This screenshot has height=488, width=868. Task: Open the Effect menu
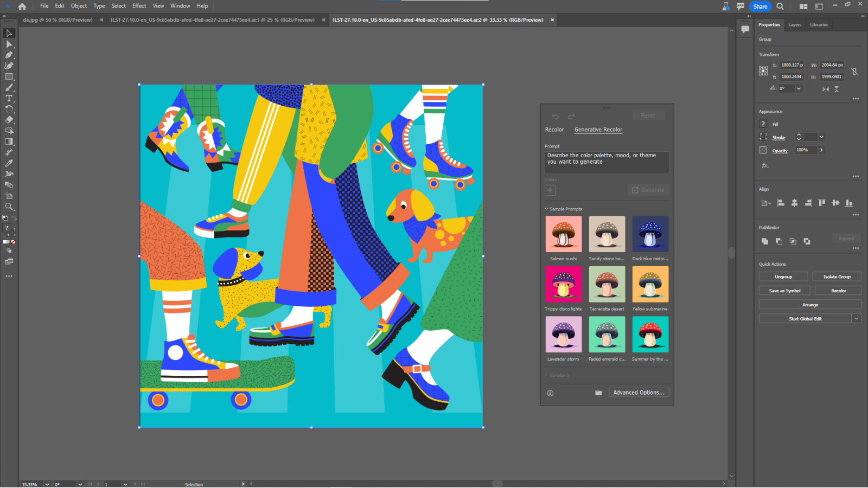click(x=139, y=6)
